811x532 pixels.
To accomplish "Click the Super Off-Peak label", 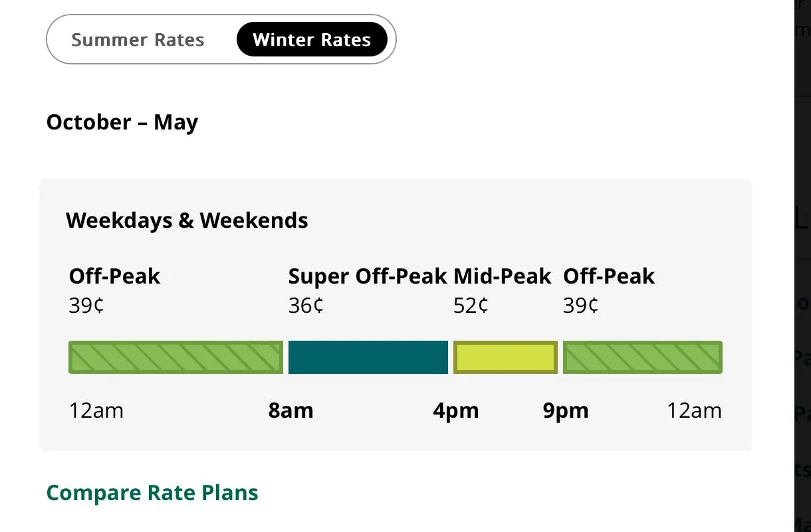I will [368, 276].
